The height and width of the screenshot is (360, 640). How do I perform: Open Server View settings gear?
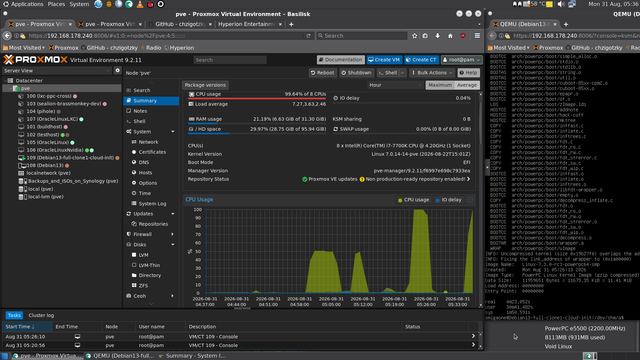point(118,70)
